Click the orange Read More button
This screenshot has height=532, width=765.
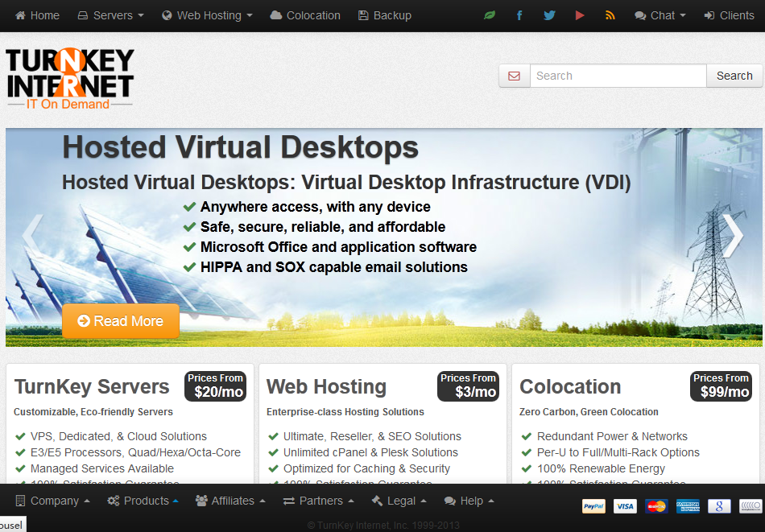[121, 321]
